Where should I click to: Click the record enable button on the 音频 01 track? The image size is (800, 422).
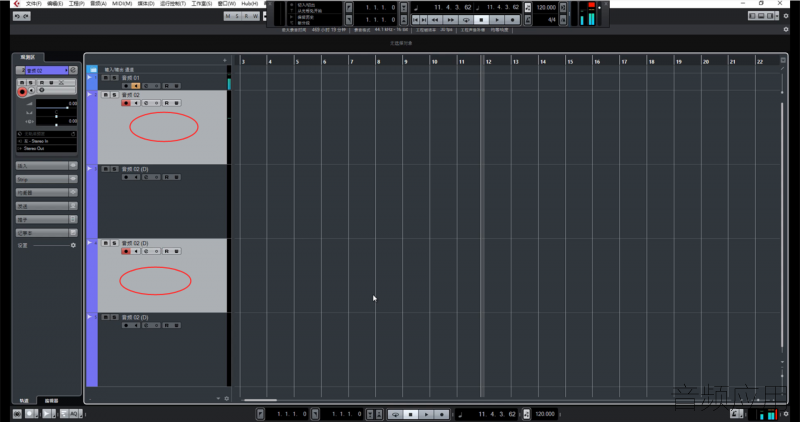(126, 86)
